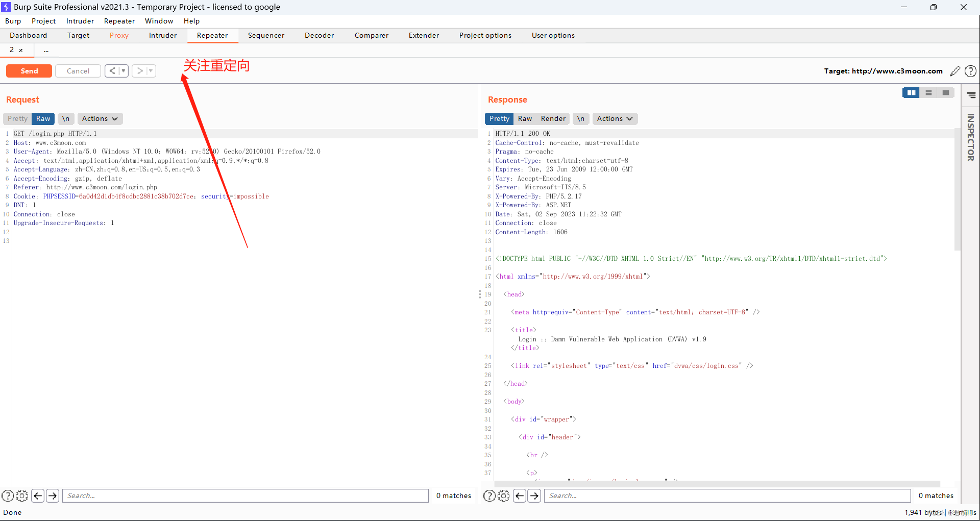Open request search help icon
This screenshot has width=980, height=521.
click(8, 495)
